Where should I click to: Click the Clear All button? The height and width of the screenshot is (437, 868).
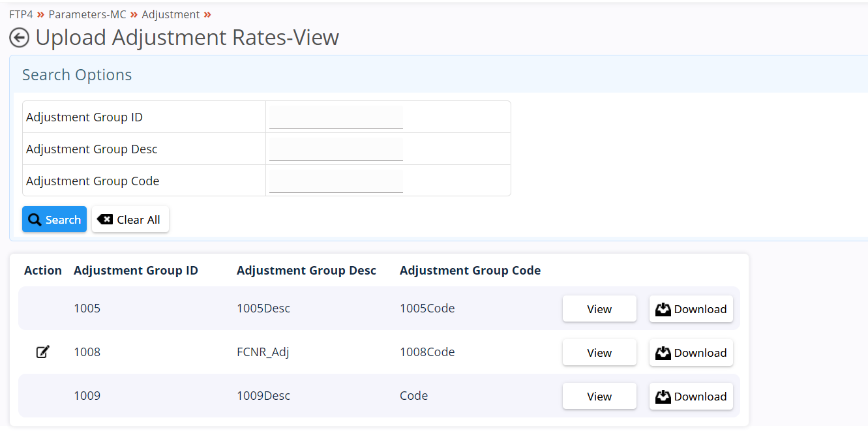click(130, 220)
